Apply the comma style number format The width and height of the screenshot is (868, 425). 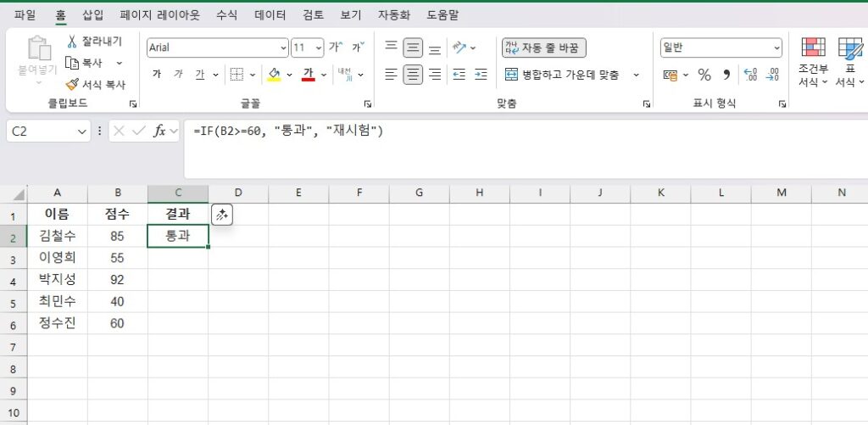[726, 75]
